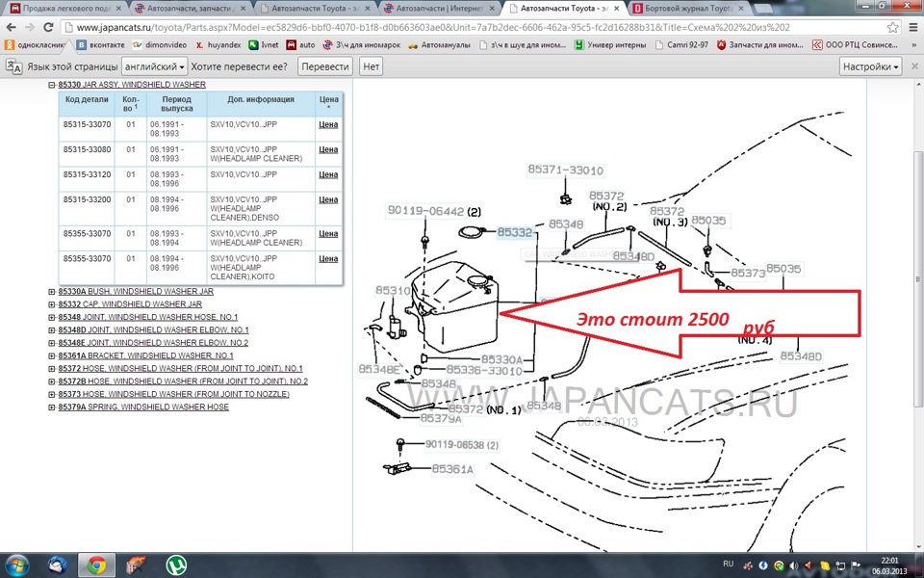Expand 85379A SPRING, WINDSHIELD WASHER HOSE
The image size is (924, 578).
pos(52,407)
